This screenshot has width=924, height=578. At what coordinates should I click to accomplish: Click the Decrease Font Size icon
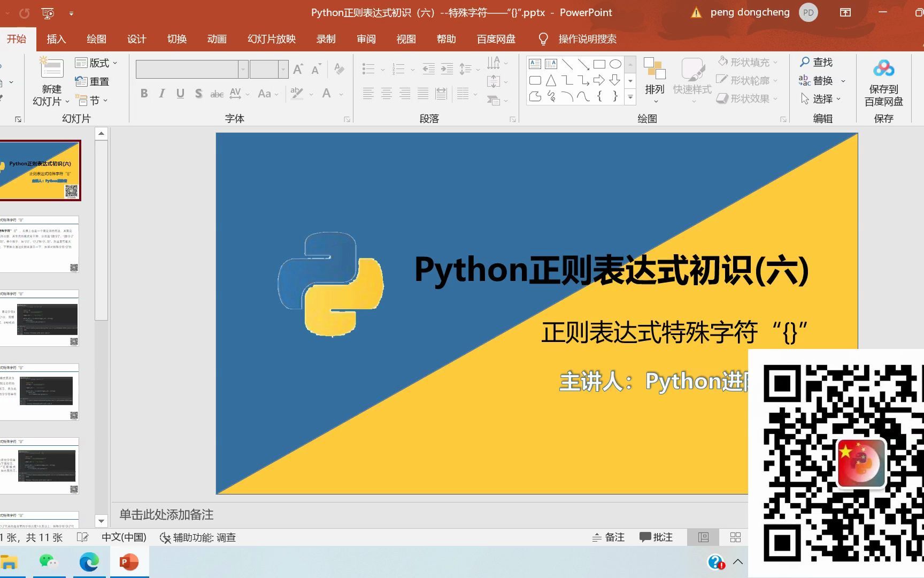coord(316,69)
